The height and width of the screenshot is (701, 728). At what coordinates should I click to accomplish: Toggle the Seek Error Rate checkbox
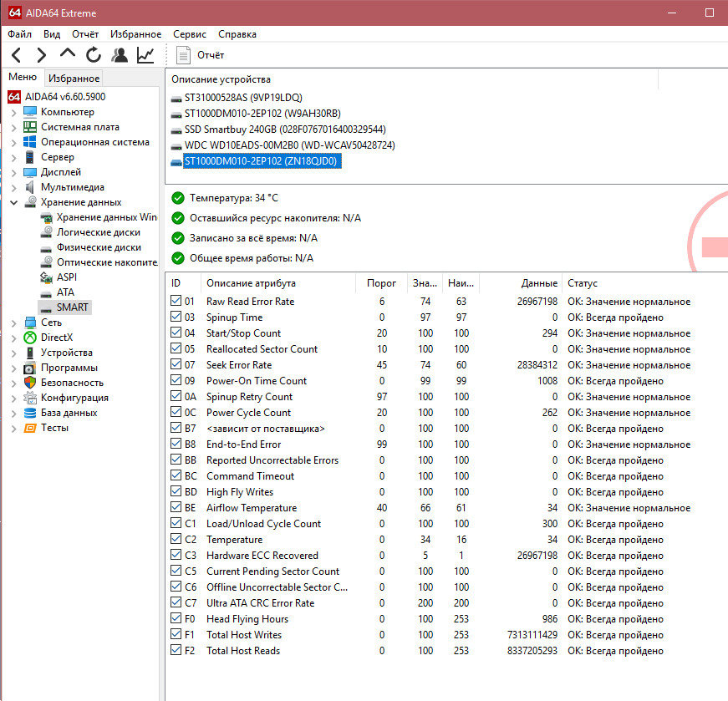[x=176, y=364]
